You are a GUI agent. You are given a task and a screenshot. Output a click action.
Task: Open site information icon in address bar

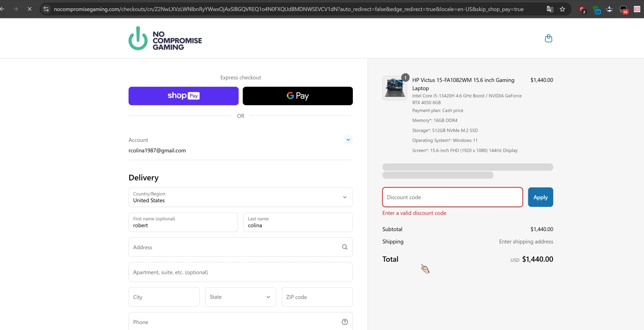pos(46,9)
